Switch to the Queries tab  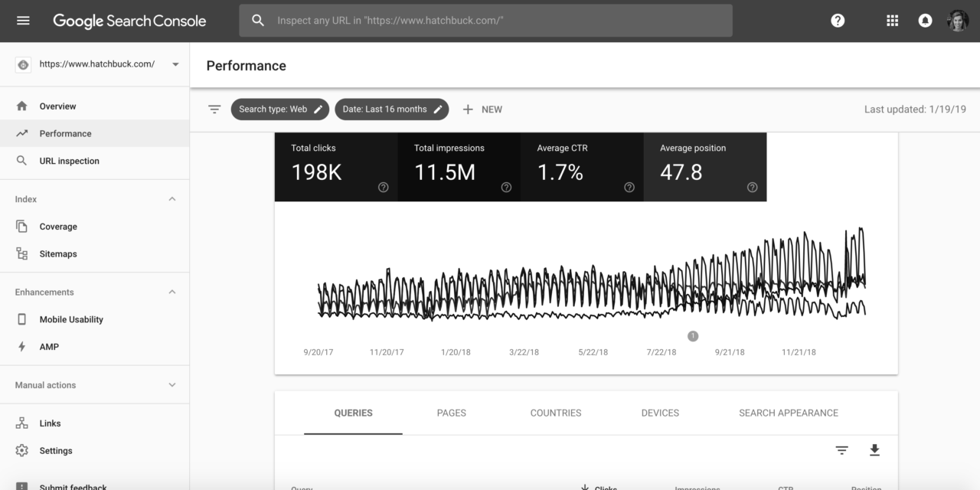coord(353,413)
